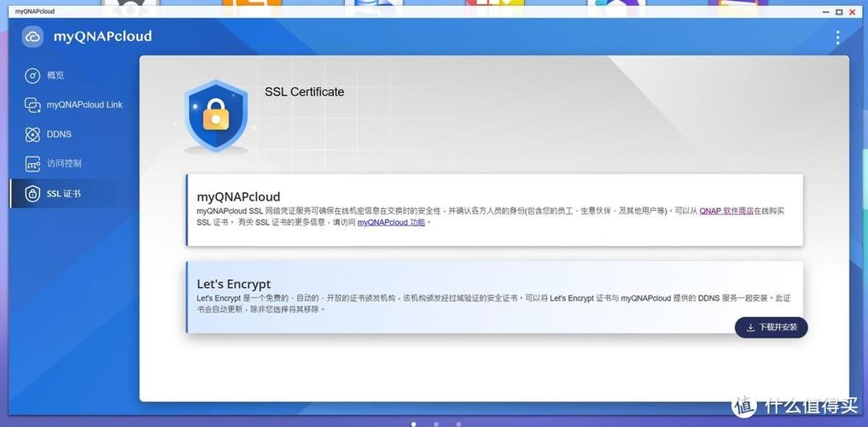Follow the myQNAPcloud 功能 link
The image size is (868, 427).
click(391, 222)
